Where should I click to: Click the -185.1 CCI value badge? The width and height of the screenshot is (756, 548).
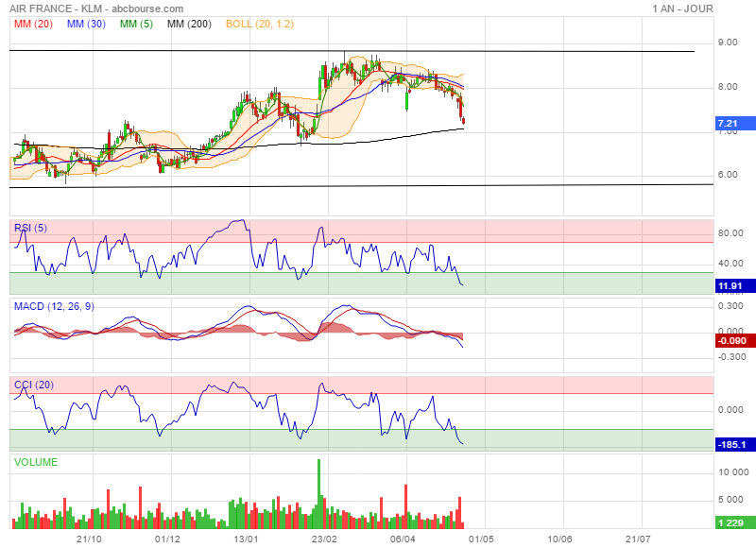point(731,444)
